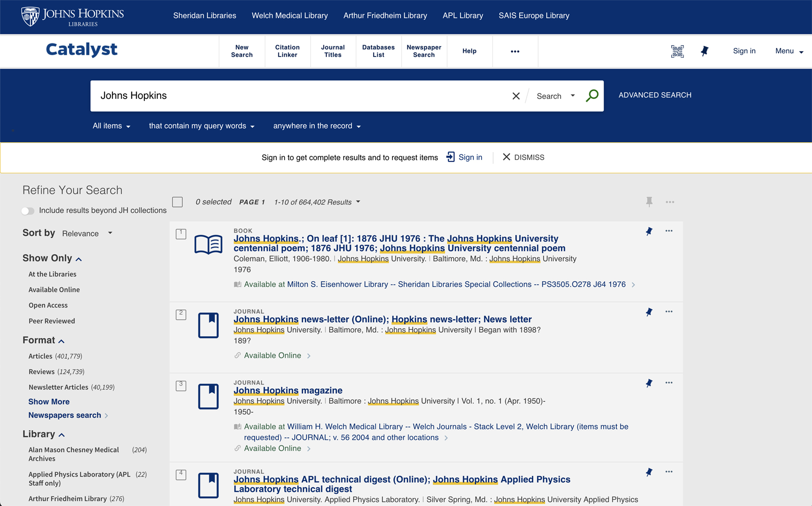
Task: Open Advanced Search
Action: click(x=655, y=95)
